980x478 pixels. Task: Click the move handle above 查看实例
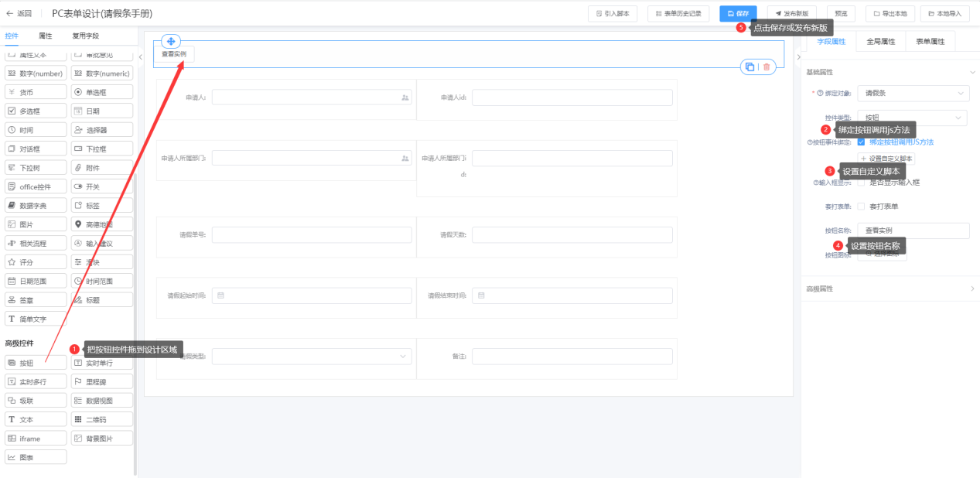[172, 41]
